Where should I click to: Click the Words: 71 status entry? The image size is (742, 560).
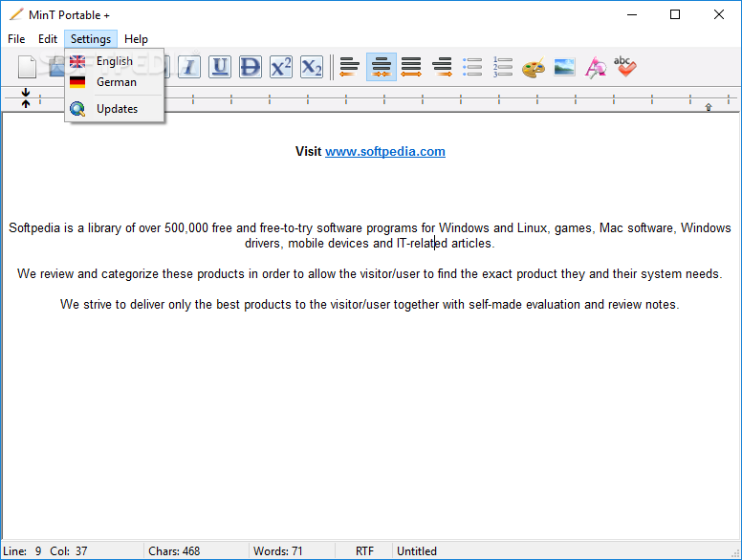(278, 551)
